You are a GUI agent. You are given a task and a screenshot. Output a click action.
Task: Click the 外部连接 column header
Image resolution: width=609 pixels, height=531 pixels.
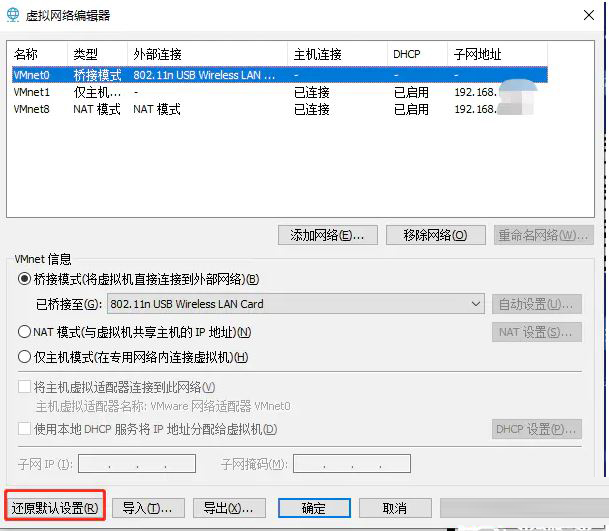click(207, 54)
